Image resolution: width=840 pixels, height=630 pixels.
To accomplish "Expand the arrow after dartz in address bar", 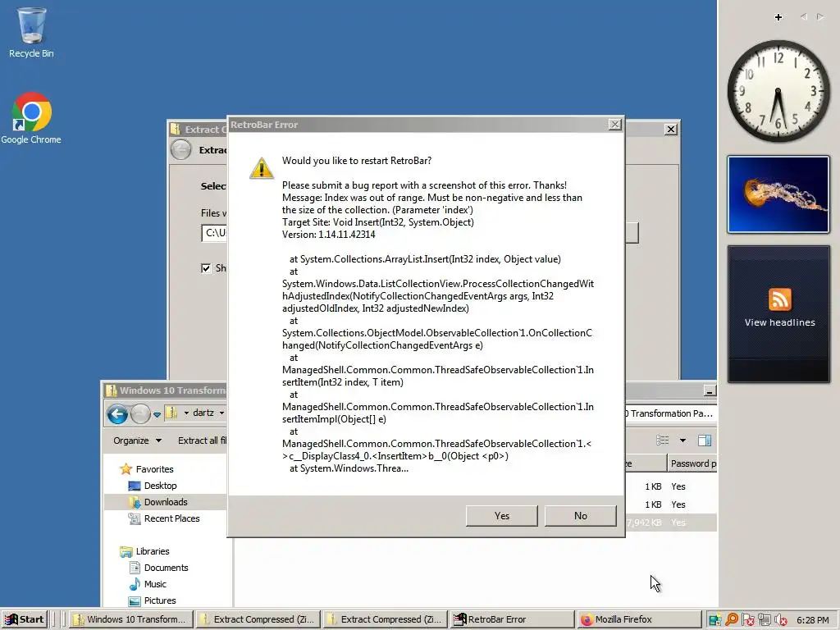I will pyautogui.click(x=221, y=413).
